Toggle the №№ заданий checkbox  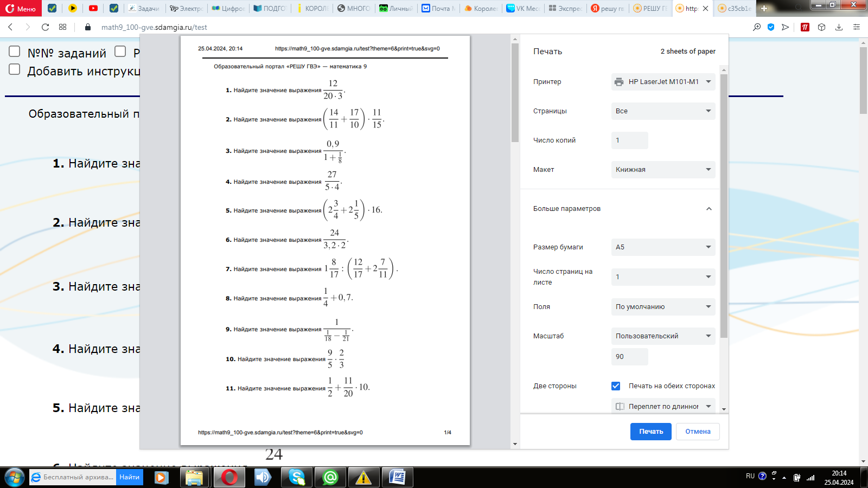coord(15,52)
